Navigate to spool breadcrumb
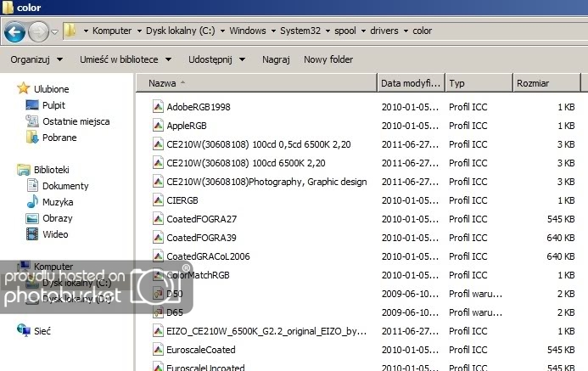Screen dimensions: 588x371 345,31
